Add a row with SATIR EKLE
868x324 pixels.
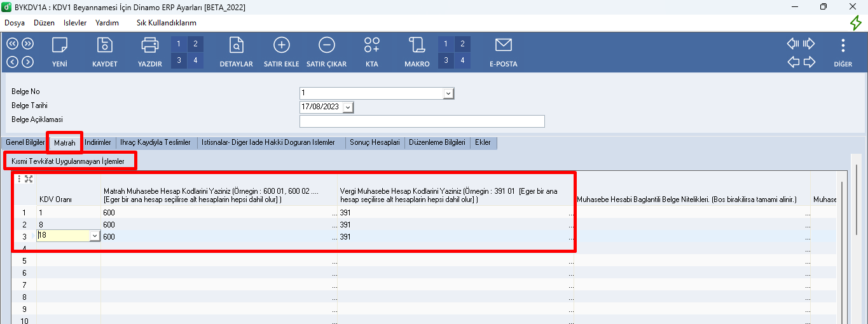coord(281,46)
